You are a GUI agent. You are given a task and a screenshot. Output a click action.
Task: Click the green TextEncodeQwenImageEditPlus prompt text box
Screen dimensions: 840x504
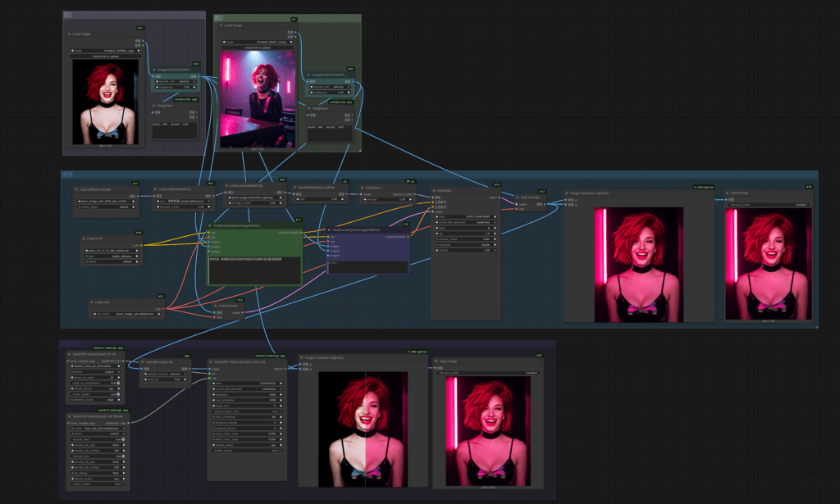click(x=254, y=267)
